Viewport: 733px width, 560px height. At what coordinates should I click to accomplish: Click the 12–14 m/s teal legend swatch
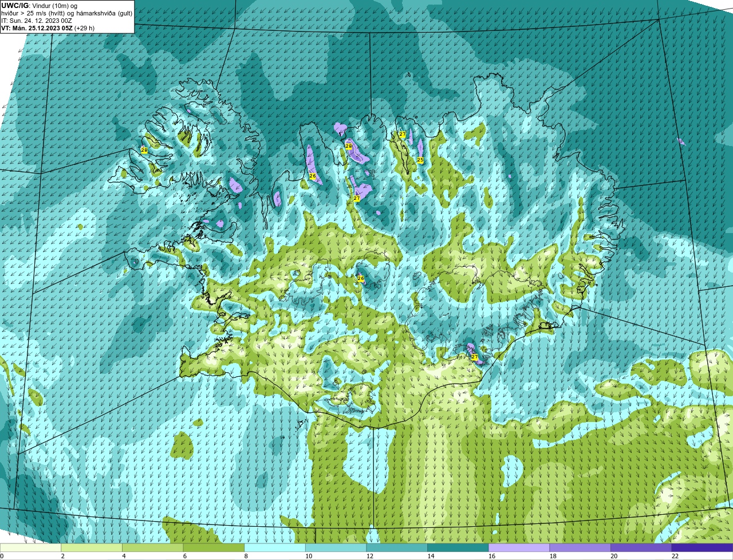click(397, 547)
